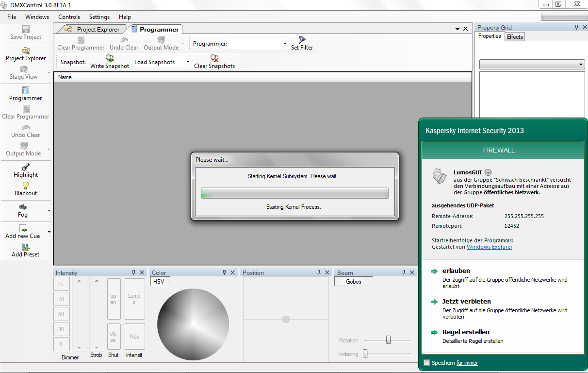Click the Save Project icon in sidebar
Screen dimensions: 588x373
[x=26, y=30]
